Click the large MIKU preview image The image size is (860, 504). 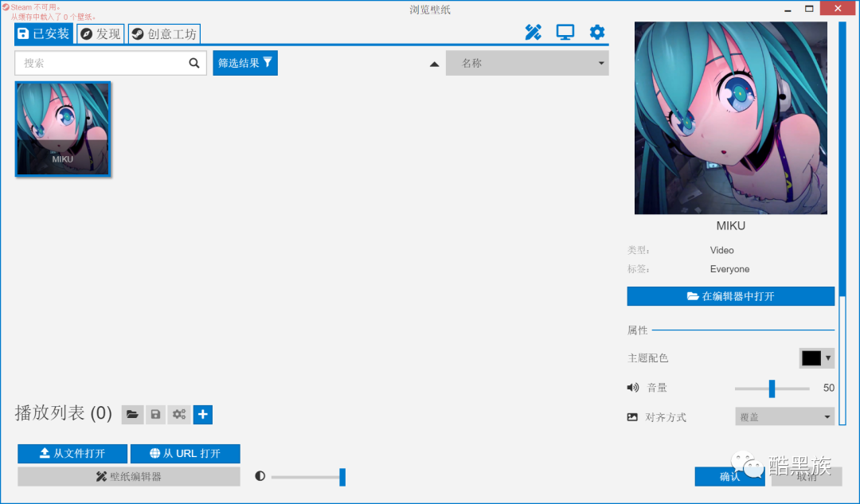pyautogui.click(x=730, y=118)
